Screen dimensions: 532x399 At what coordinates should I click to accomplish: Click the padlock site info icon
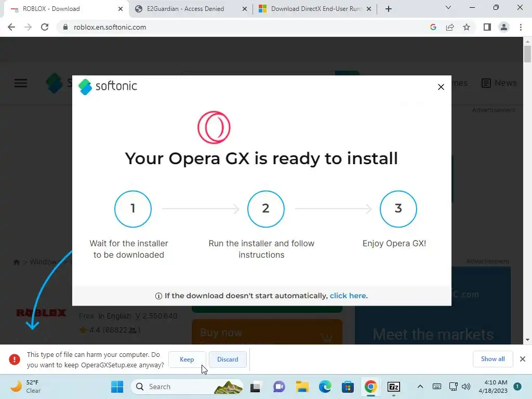[x=65, y=27]
